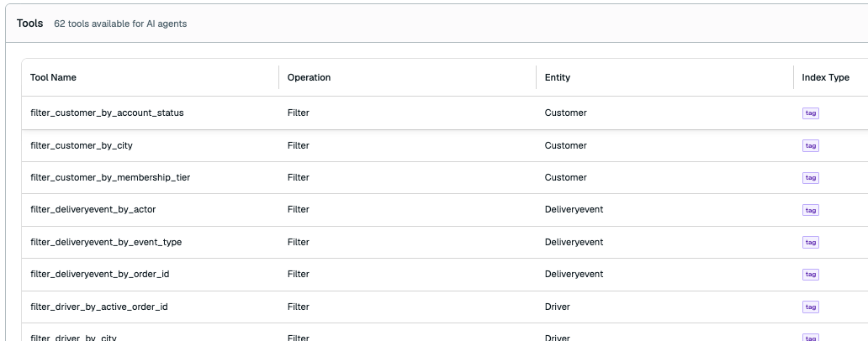Click tag badge in filter_deliveryevent_by_actor row
The image size is (868, 341).
tap(811, 210)
